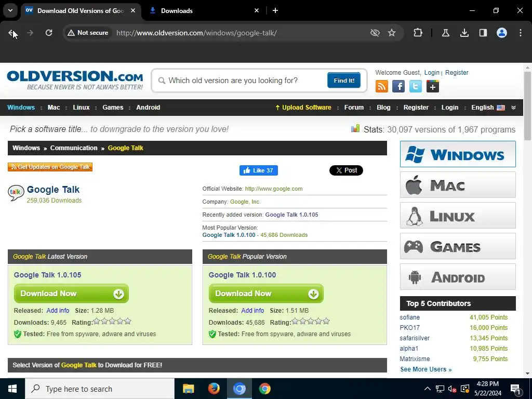
Task: Open the Linux platform banner in sidebar
Action: tap(458, 216)
